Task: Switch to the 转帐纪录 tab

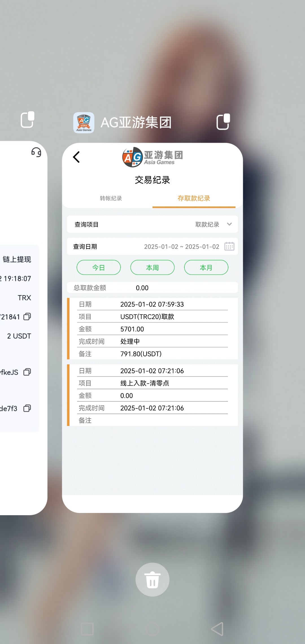Action: [x=111, y=198]
